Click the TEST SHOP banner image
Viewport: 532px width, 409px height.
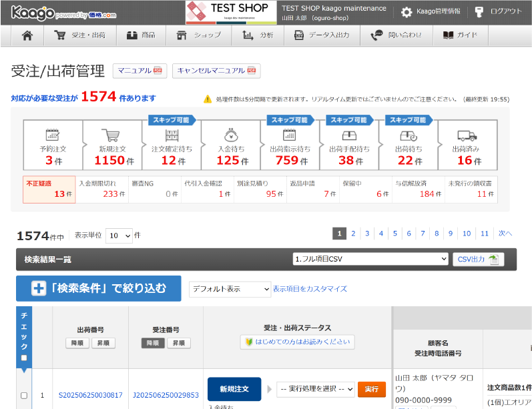231,13
